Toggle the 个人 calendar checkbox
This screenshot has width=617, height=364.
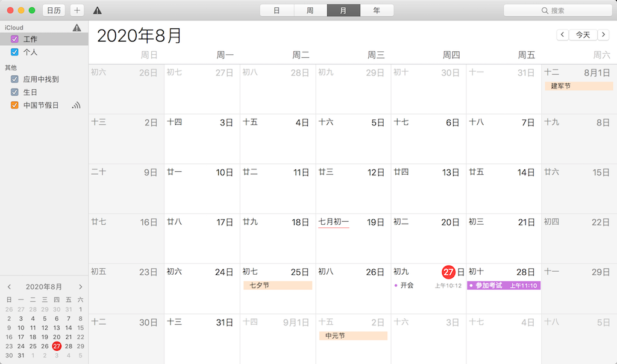[14, 52]
